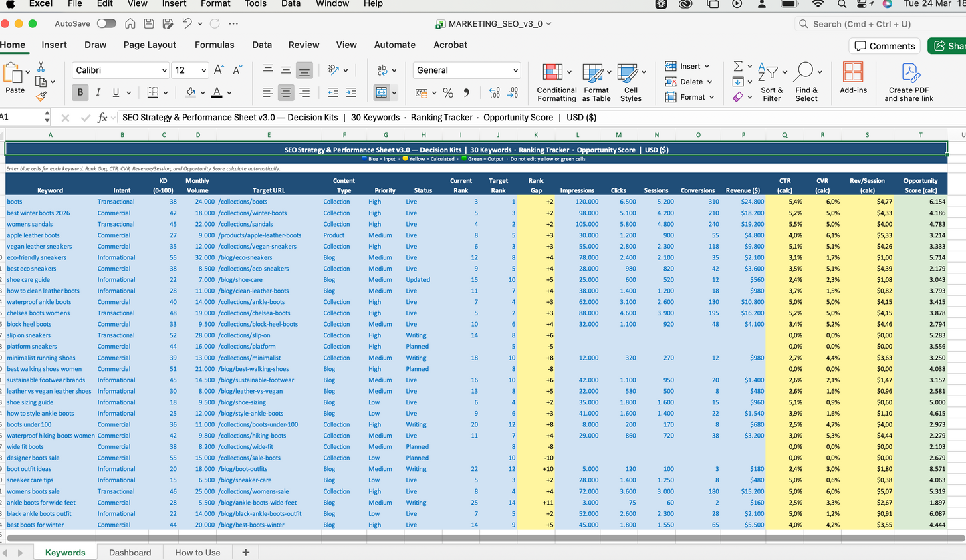Toggle the AutoSave switch
This screenshot has width=966, height=560.
coord(106,23)
